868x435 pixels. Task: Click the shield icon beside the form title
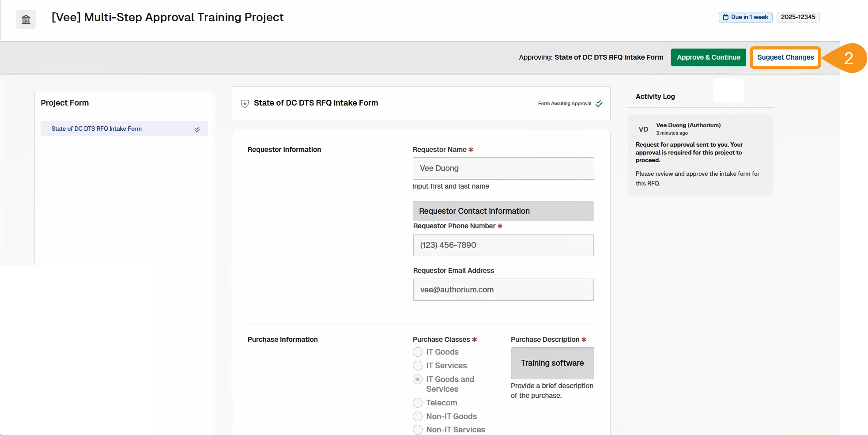tap(245, 103)
